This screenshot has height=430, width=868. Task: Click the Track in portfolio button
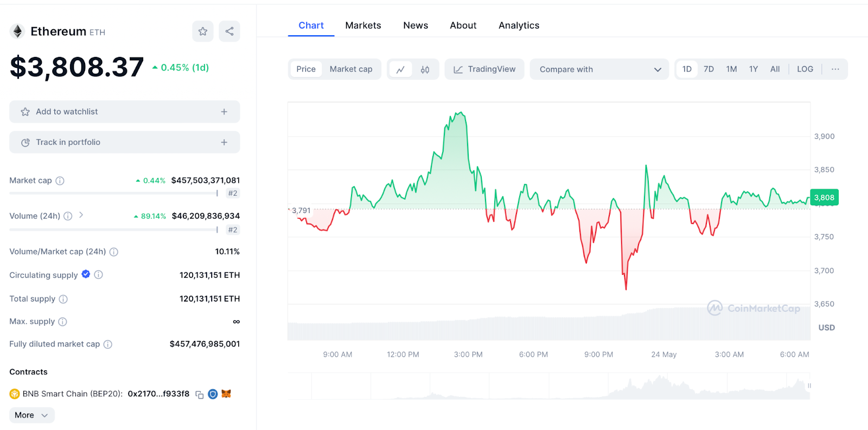125,142
